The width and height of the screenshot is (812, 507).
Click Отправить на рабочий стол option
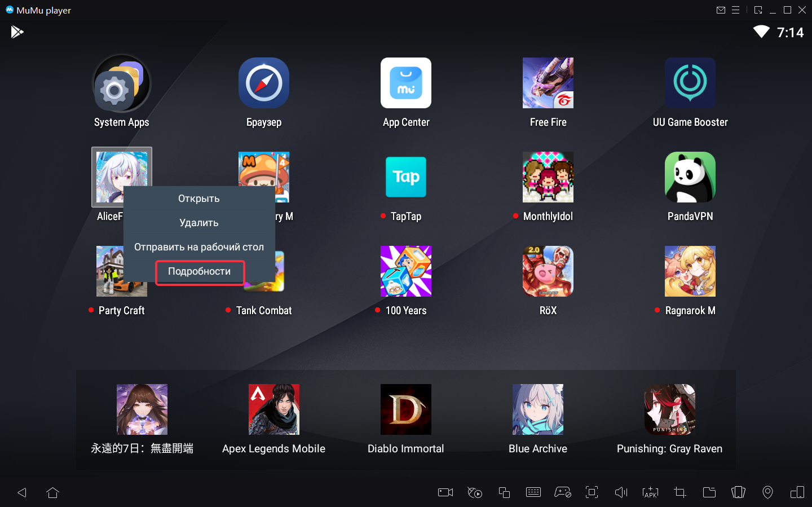[198, 247]
